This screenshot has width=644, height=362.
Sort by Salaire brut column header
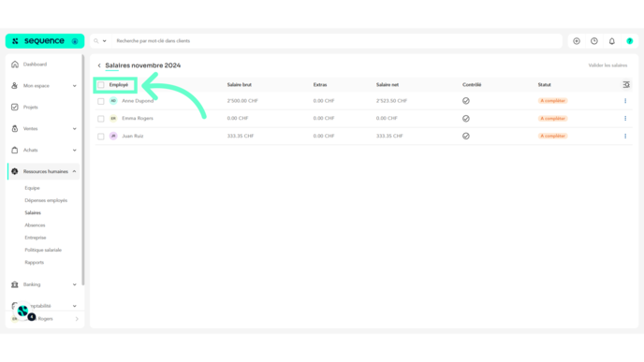[240, 85]
